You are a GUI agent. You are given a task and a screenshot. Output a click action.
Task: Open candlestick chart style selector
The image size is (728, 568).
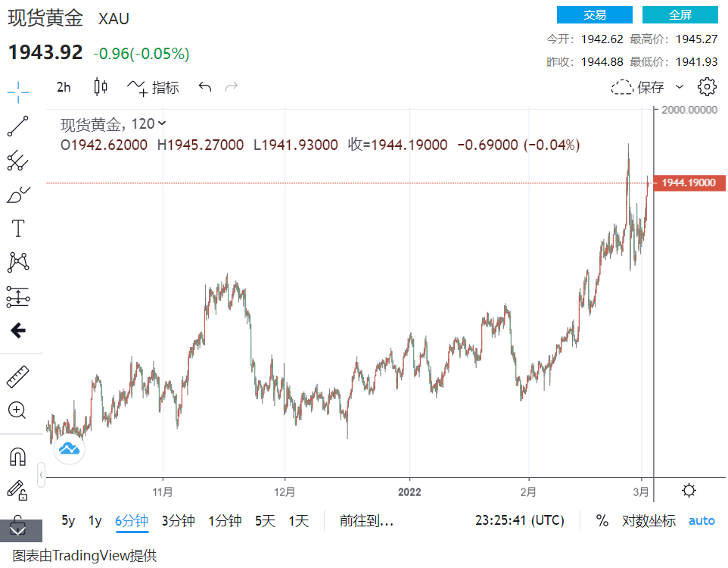pos(101,87)
